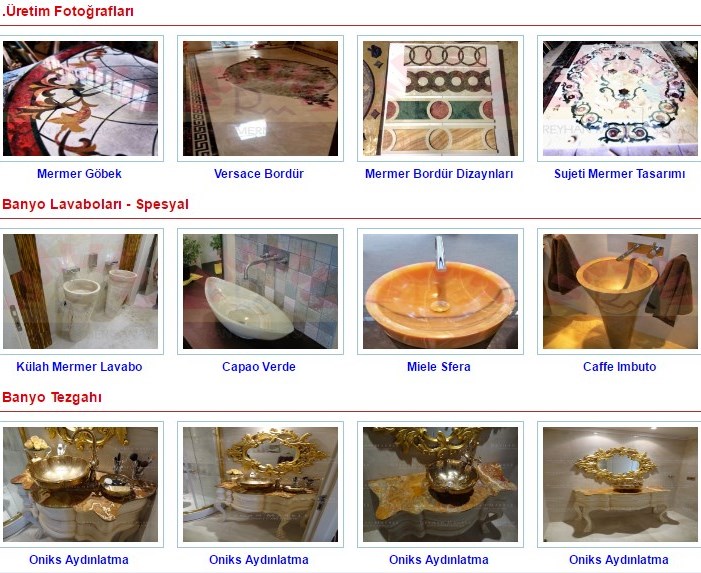Open the Caffe Imbuto pedestal sink photo
Image resolution: width=701 pixels, height=573 pixels.
(x=620, y=291)
